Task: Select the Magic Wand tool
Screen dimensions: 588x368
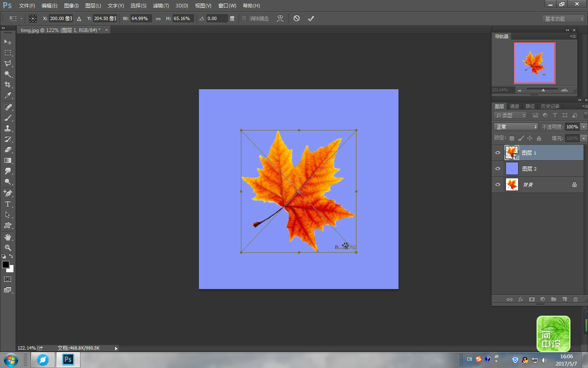Action: tap(8, 74)
